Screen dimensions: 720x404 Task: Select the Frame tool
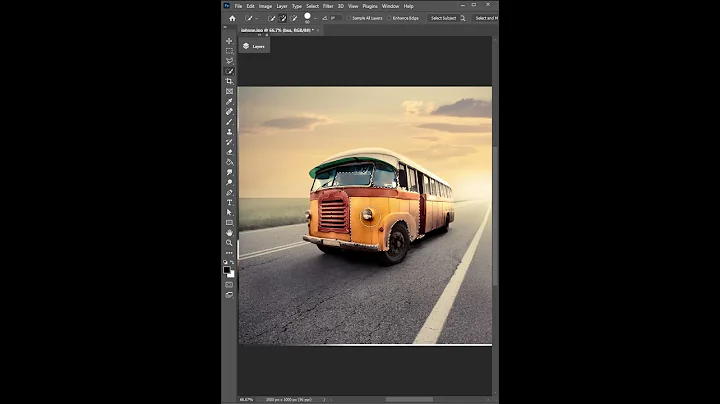point(229,91)
